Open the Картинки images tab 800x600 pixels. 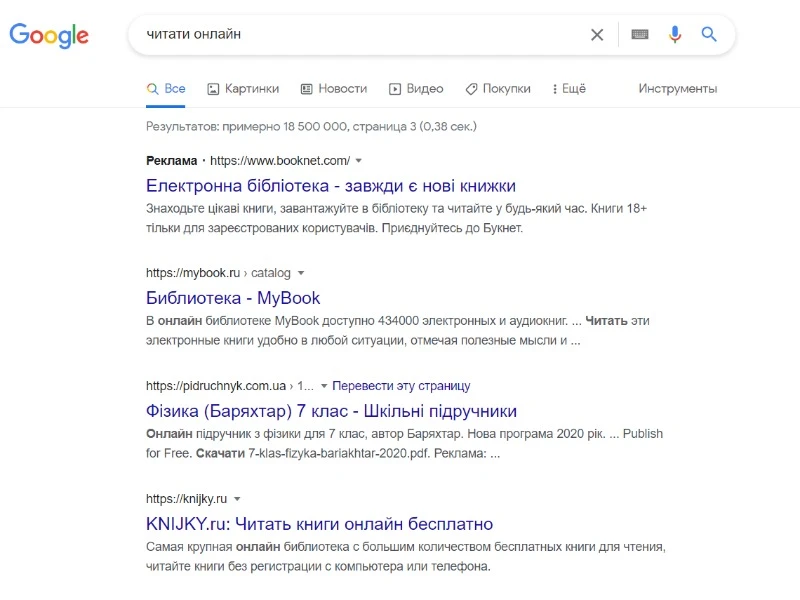point(243,89)
